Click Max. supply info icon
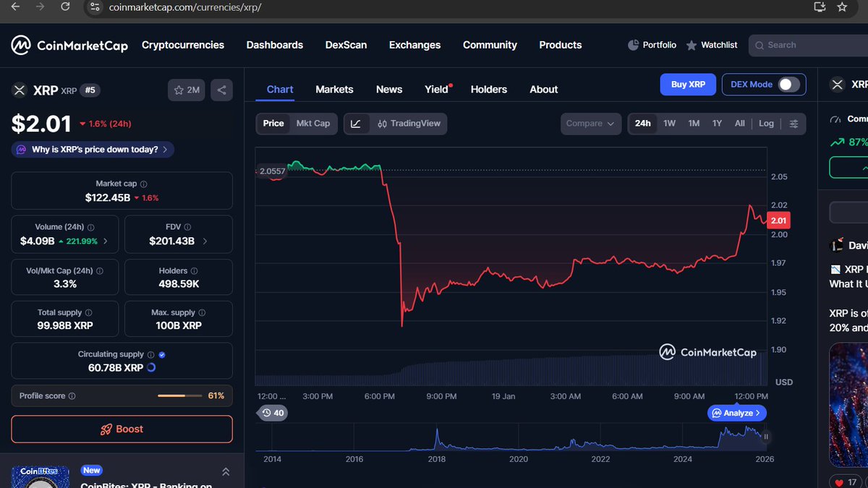This screenshot has height=488, width=868. click(202, 313)
